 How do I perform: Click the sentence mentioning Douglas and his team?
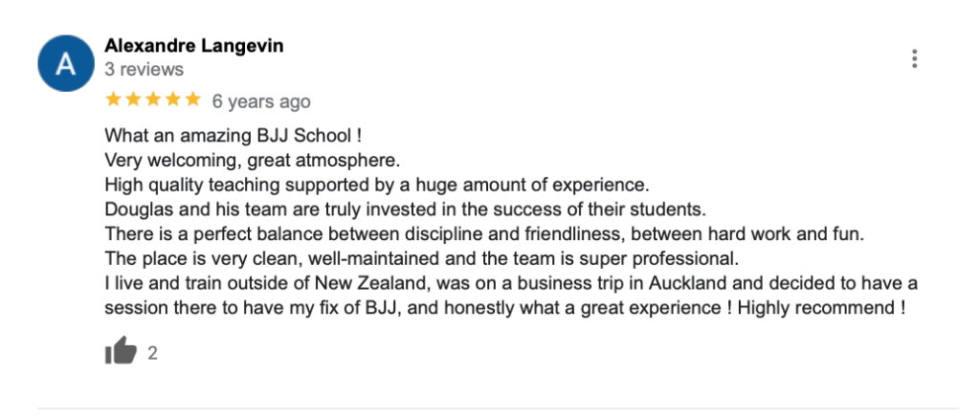pos(405,209)
